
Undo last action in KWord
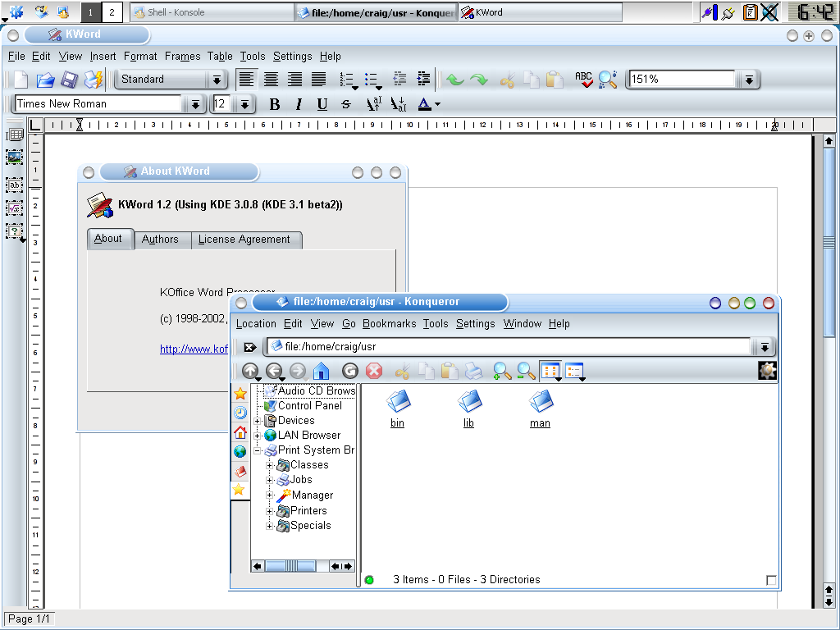(454, 80)
